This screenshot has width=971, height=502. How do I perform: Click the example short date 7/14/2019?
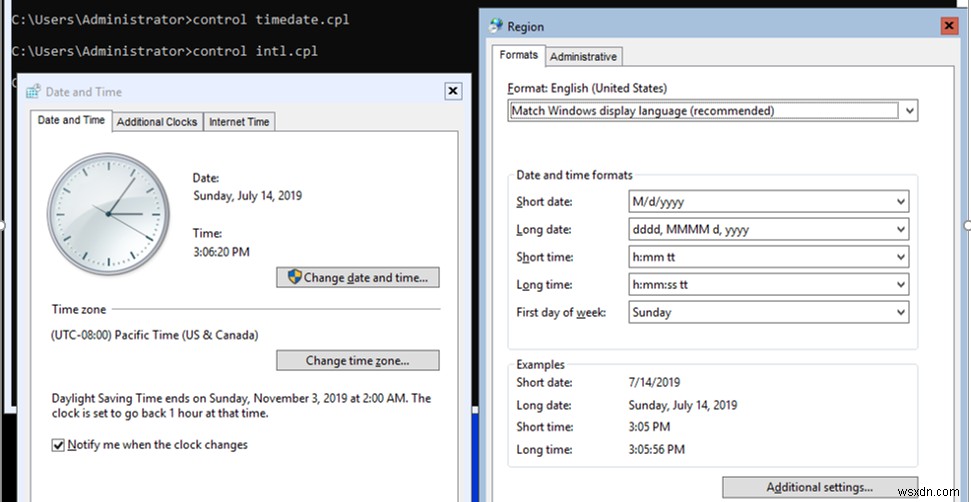pyautogui.click(x=654, y=383)
